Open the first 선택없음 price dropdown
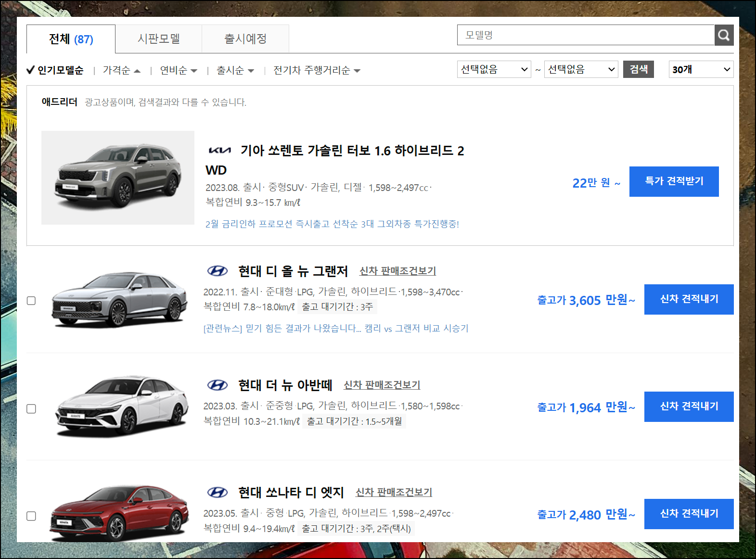The height and width of the screenshot is (559, 756). coord(494,69)
